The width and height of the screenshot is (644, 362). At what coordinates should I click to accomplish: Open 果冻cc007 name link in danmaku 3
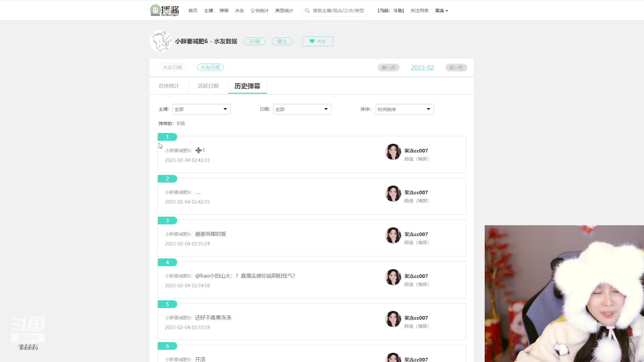(416, 234)
